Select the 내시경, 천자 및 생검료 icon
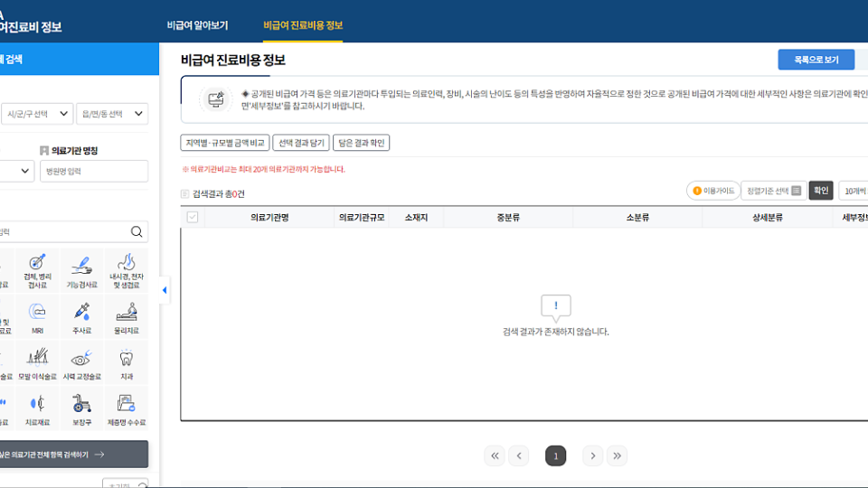 [127, 270]
